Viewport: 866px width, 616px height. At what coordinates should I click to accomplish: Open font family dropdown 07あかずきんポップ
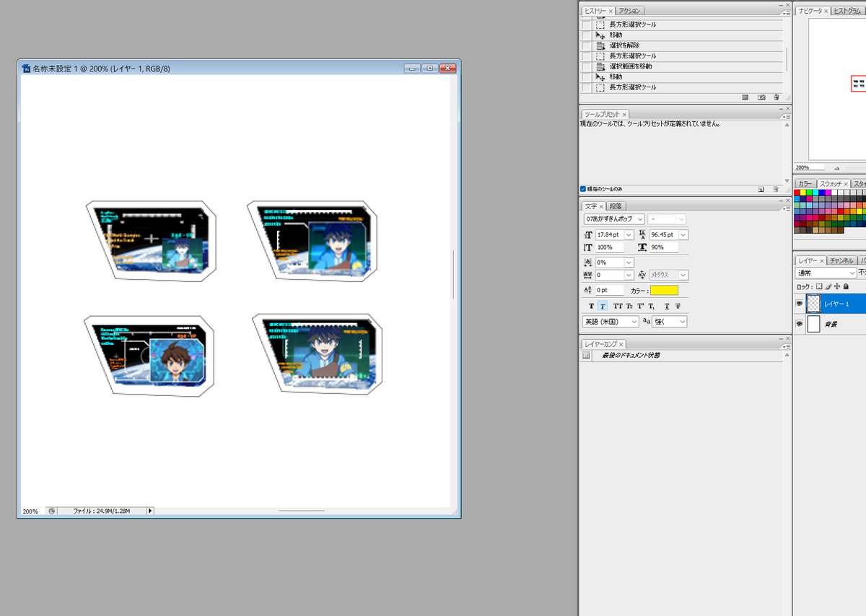click(639, 219)
